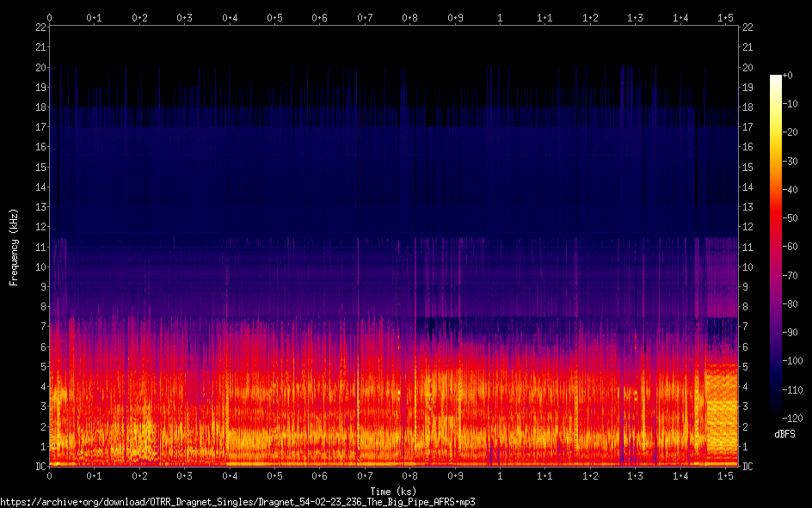The width and height of the screenshot is (812, 508).
Task: Click the dBFS color gradient scale bar
Action: (776, 249)
